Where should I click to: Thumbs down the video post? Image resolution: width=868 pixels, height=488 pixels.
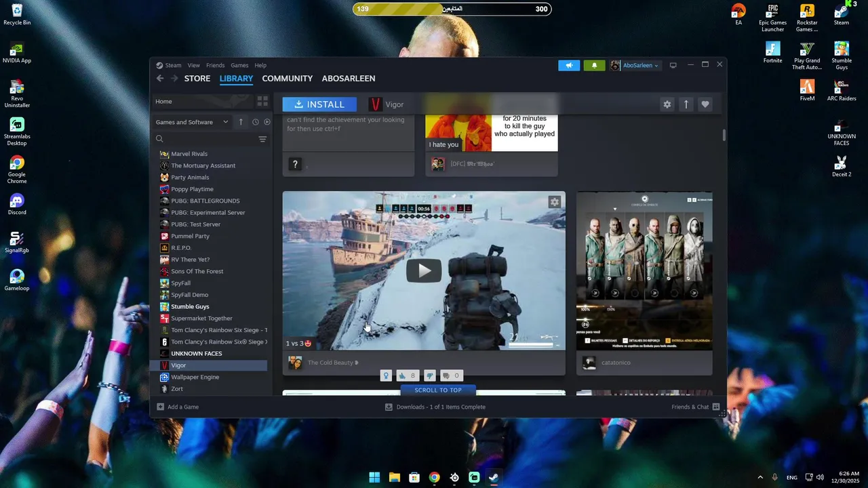(429, 375)
